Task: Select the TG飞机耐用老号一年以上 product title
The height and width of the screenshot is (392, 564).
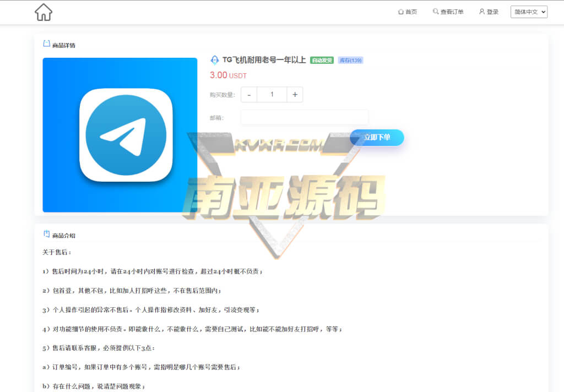Action: [264, 59]
